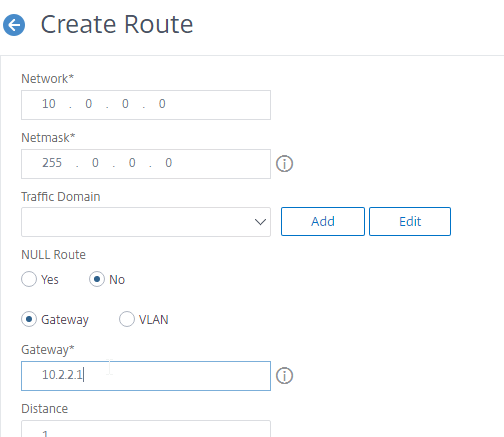Viewport: 504px width, 437px height.
Task: Click the Add button for Traffic Domain
Action: coord(323,222)
